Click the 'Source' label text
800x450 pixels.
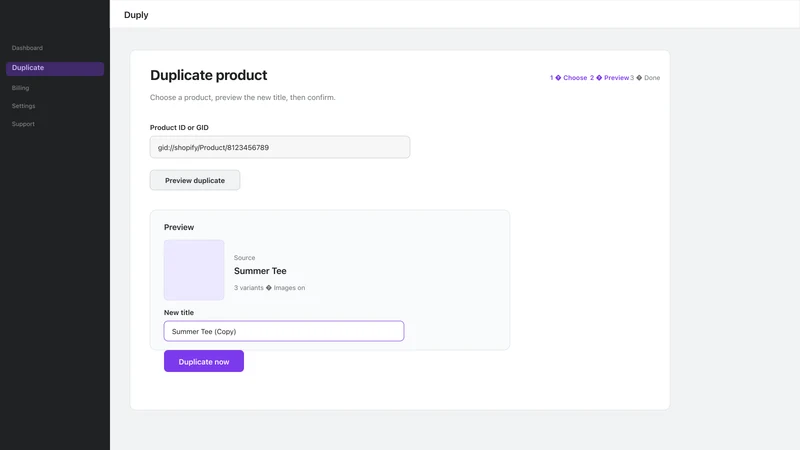click(244, 258)
